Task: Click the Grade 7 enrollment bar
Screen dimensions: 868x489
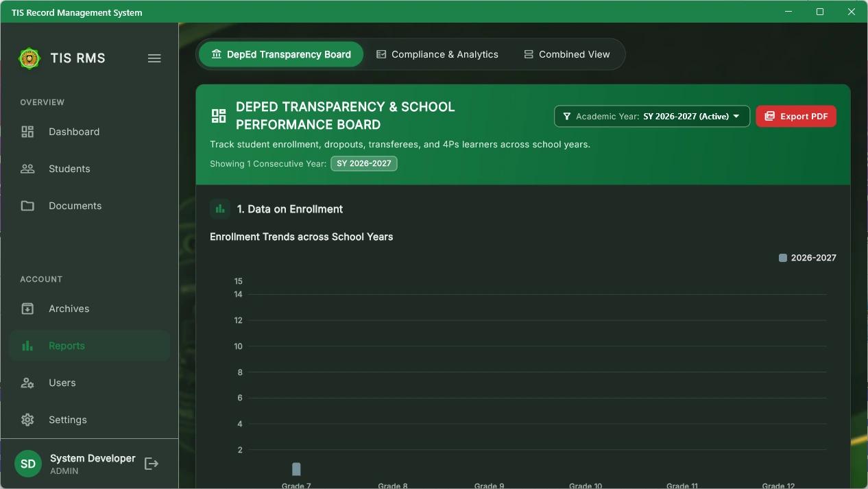Action: tap(296, 469)
